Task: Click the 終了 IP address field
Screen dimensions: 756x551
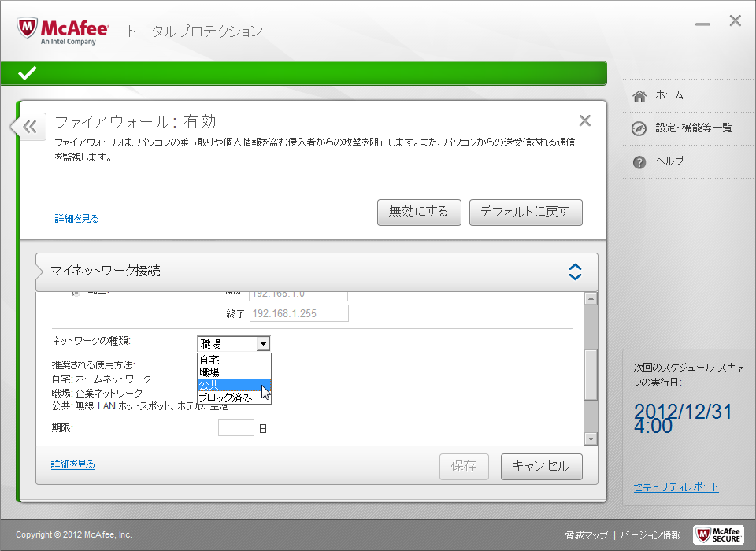Action: coord(299,313)
